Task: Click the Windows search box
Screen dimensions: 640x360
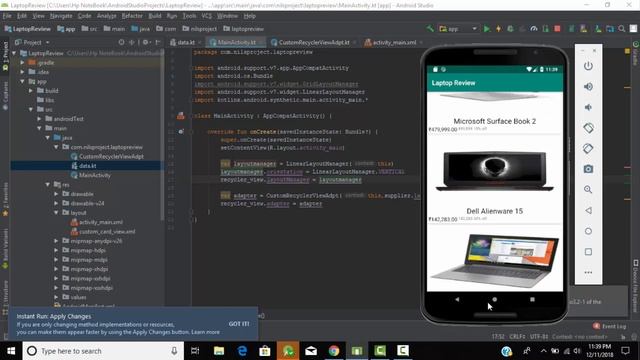Action: (102, 351)
